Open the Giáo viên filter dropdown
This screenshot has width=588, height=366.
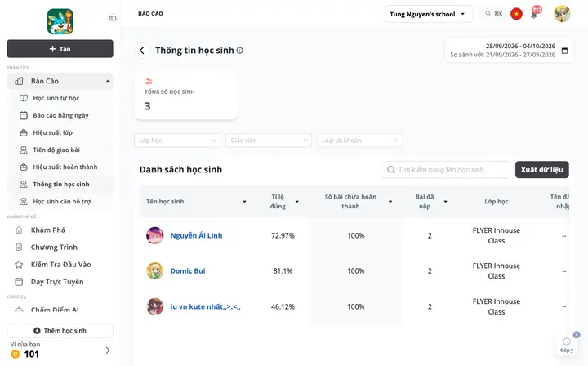click(269, 141)
